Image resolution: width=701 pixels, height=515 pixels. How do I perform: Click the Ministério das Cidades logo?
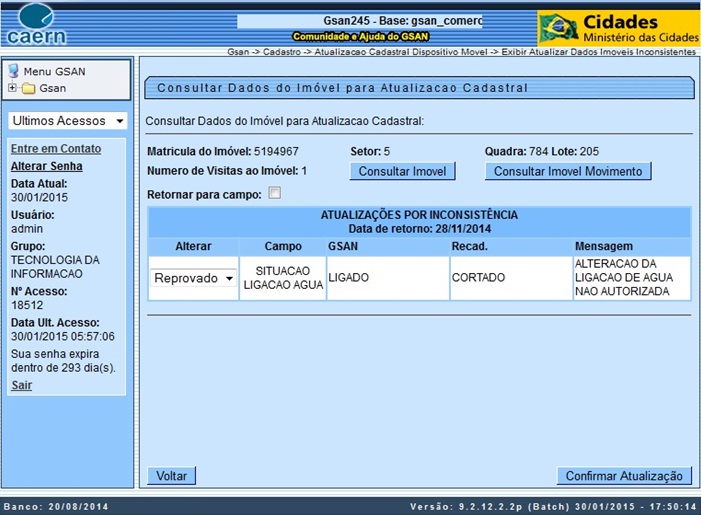[x=616, y=27]
